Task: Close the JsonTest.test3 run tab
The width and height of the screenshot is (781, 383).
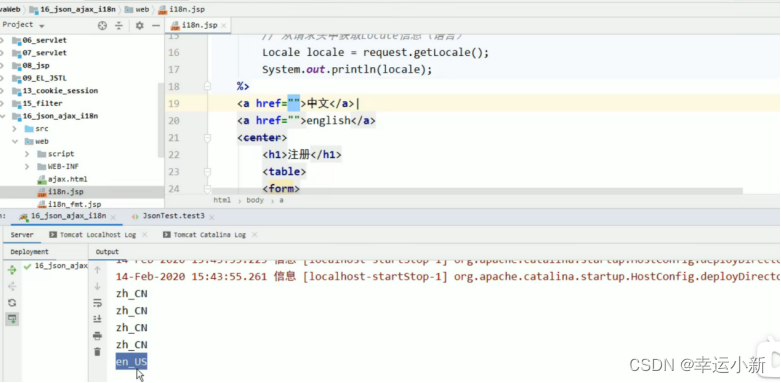Action: [x=211, y=217]
